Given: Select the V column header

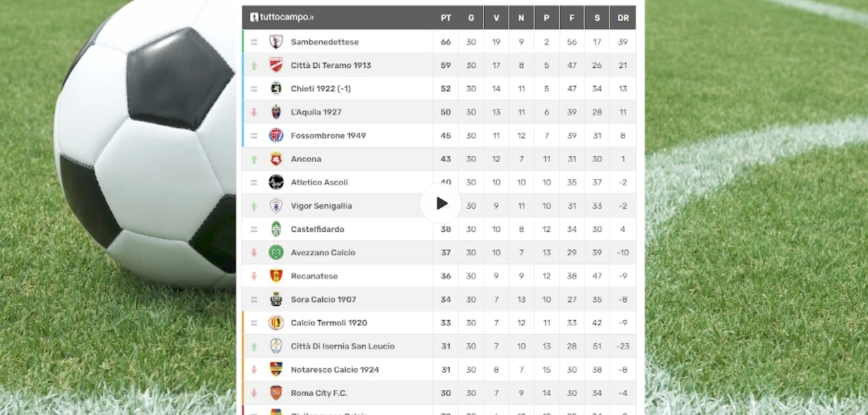Looking at the screenshot, I should 496,18.
